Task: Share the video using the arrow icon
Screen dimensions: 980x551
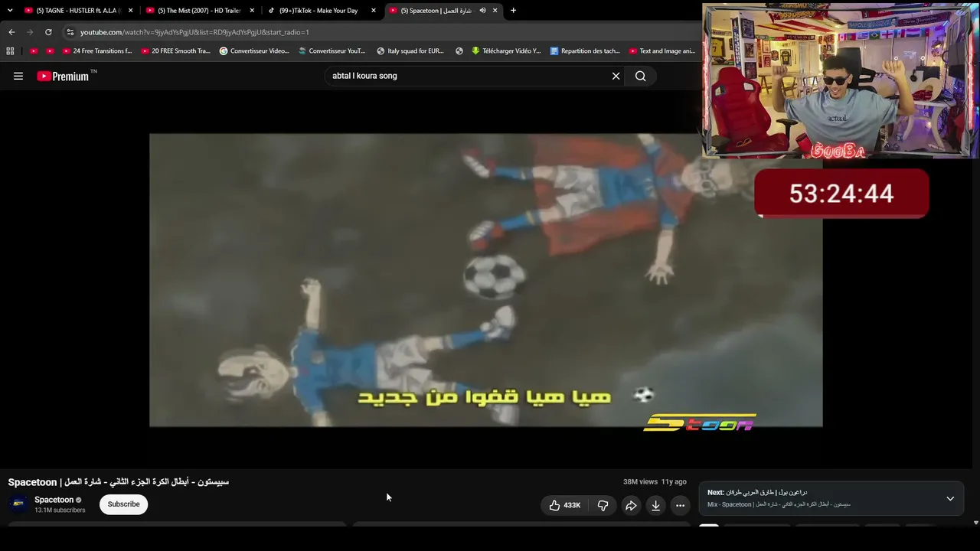Action: [x=631, y=505]
